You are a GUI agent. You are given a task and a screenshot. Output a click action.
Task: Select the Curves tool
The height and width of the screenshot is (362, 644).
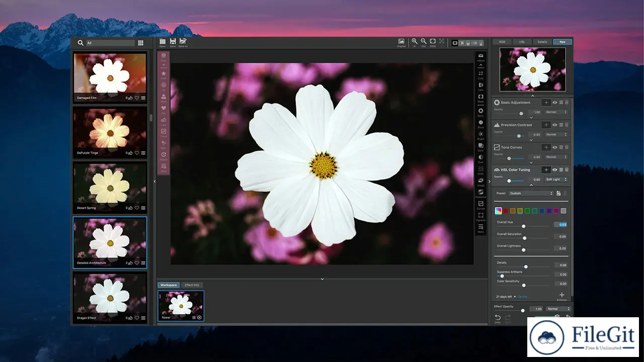480,203
